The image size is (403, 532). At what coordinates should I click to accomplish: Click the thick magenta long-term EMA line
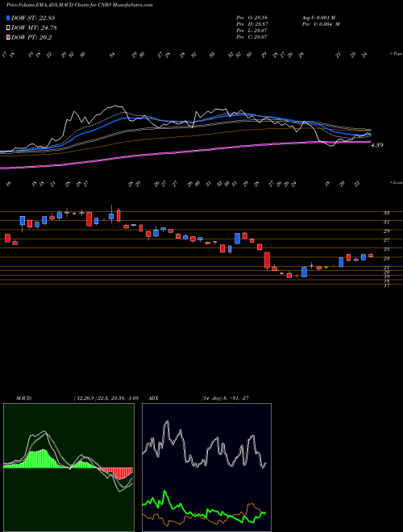[185, 152]
